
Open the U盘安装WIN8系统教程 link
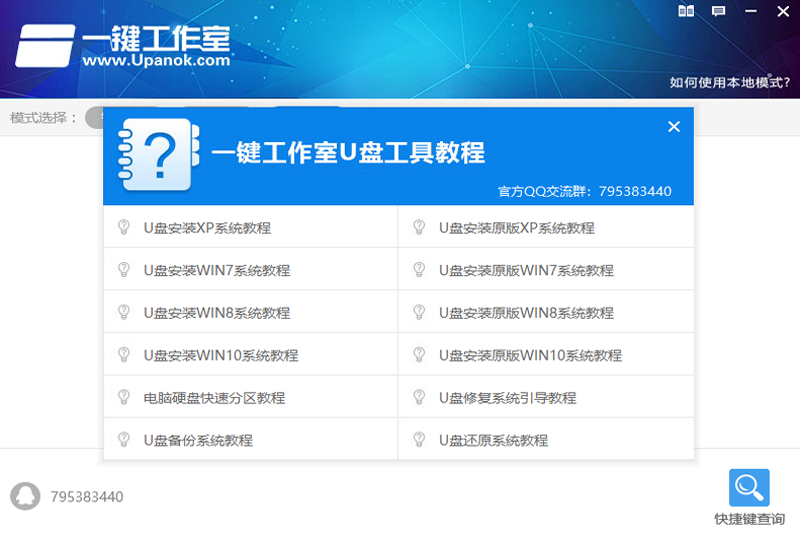[216, 313]
